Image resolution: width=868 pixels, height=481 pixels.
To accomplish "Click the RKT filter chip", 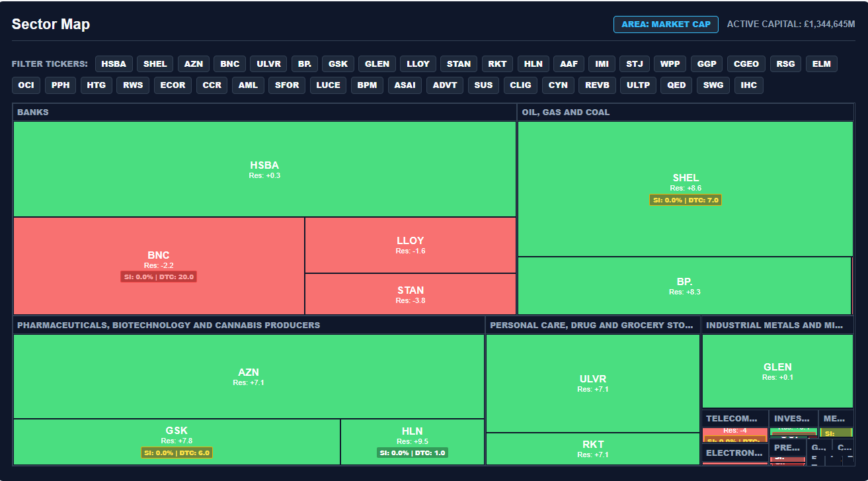I will pos(497,64).
